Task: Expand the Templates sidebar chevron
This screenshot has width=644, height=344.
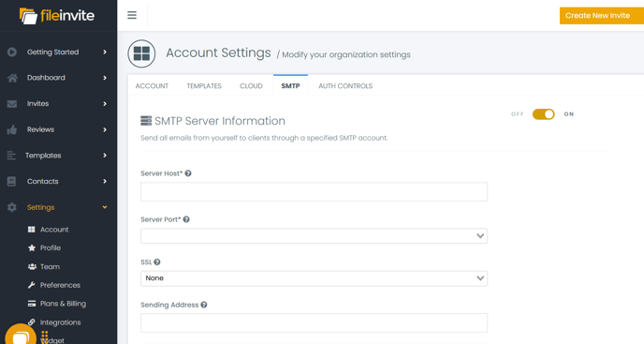Action: (105, 156)
